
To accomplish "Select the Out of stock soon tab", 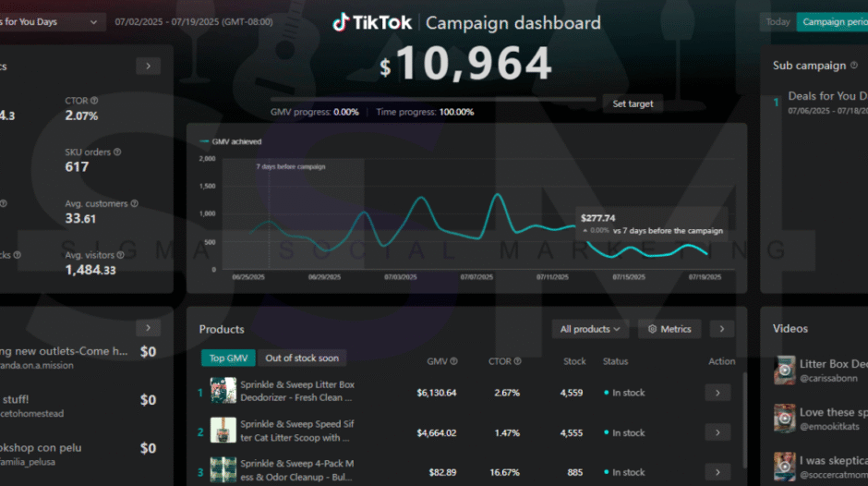I will pos(302,358).
